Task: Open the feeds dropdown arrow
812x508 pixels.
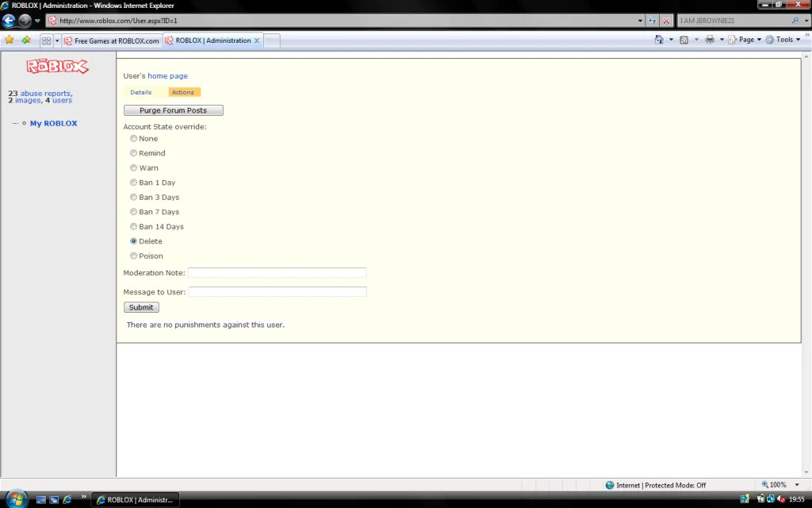Action: click(x=696, y=40)
